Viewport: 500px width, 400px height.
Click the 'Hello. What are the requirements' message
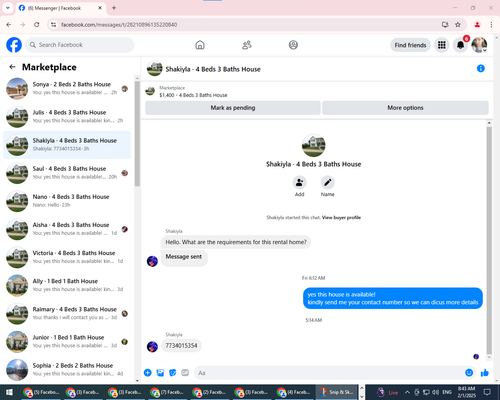pos(236,242)
